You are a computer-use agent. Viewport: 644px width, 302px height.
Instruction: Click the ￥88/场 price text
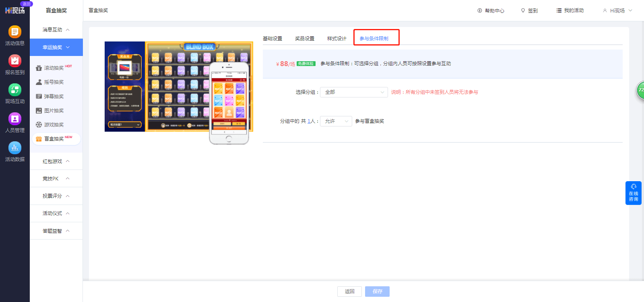tap(285, 64)
